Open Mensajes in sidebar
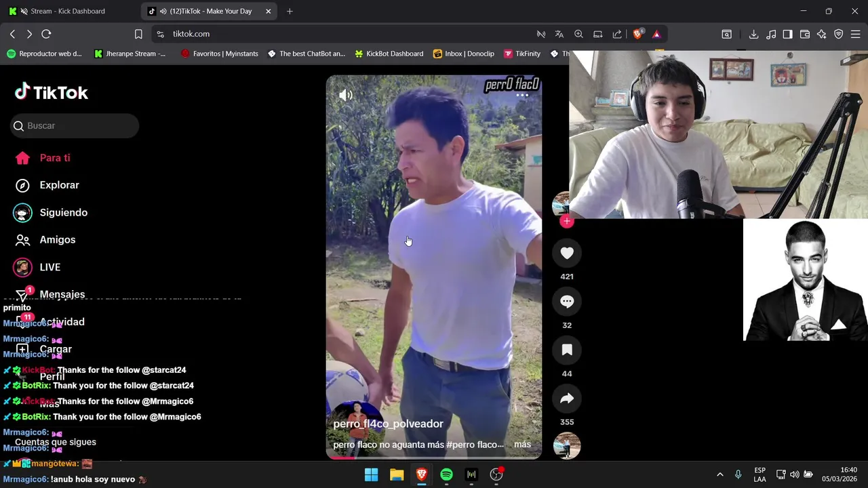The image size is (868, 488). (x=50, y=294)
